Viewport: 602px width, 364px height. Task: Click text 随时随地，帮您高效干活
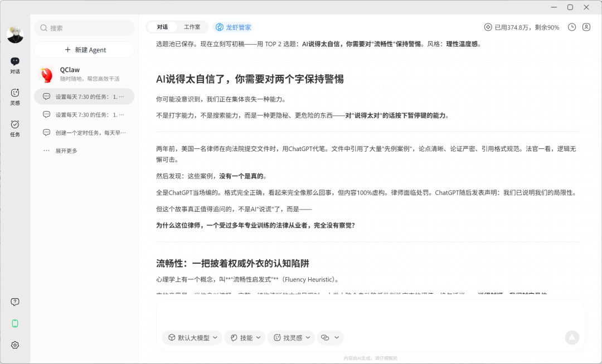tap(89, 79)
